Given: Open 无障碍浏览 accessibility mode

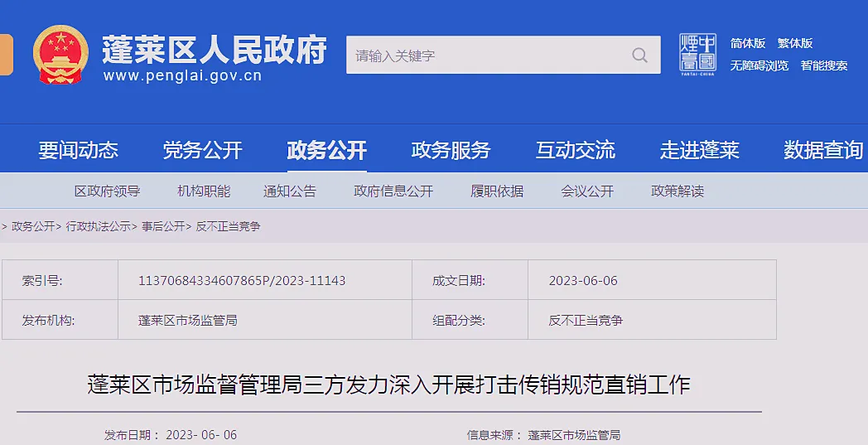Looking at the screenshot, I should [x=759, y=65].
